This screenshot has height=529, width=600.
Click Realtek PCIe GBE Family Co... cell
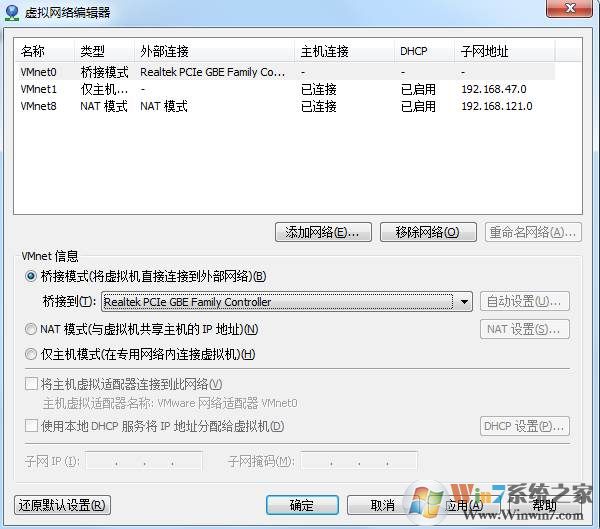(x=212, y=72)
